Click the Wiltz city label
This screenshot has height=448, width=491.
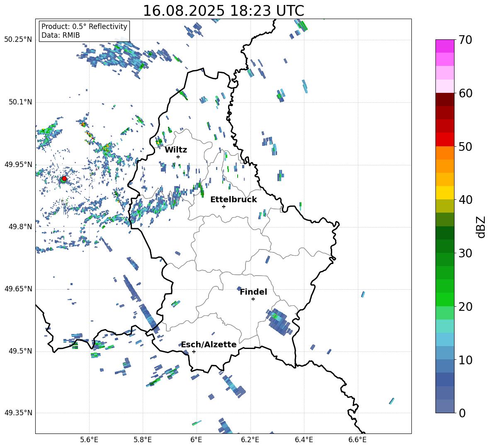coord(176,150)
